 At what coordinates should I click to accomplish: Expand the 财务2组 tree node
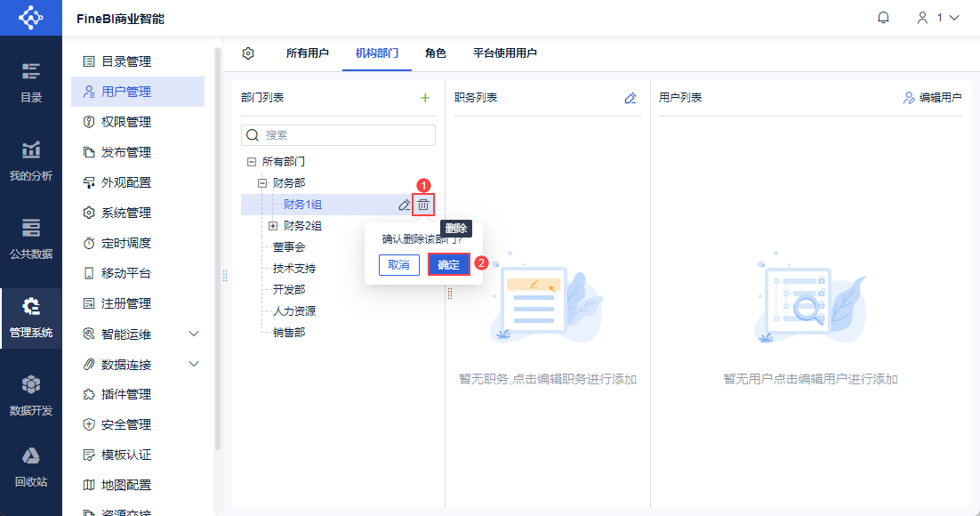272,226
